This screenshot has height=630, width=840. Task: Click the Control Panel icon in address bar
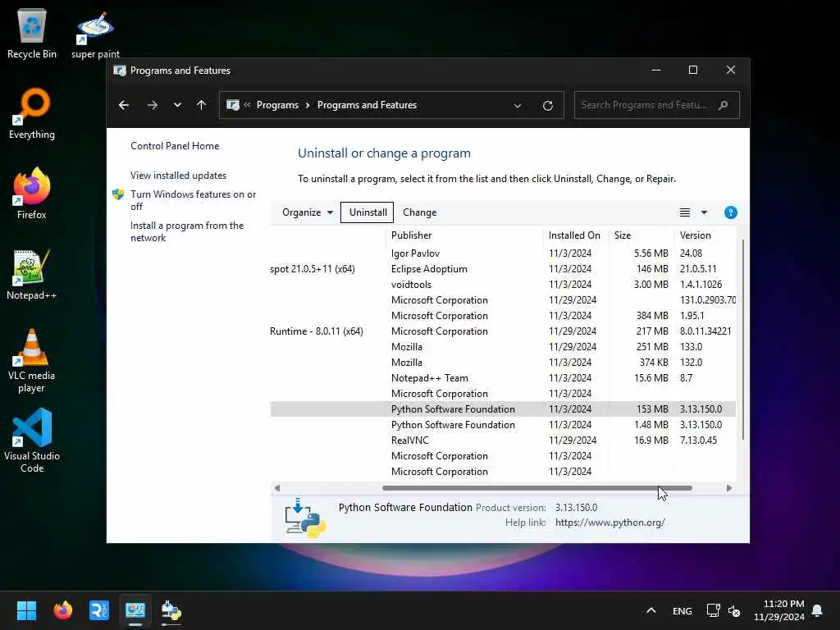coord(232,105)
